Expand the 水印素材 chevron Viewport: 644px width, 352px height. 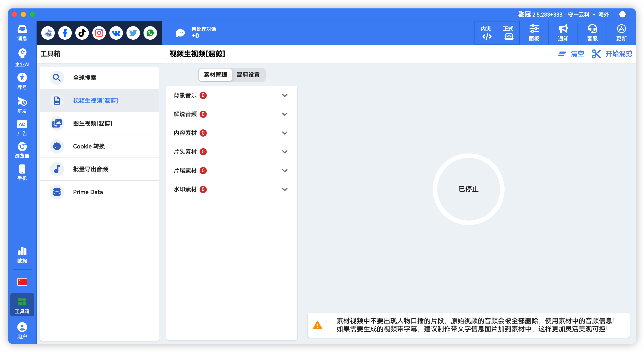click(x=285, y=189)
